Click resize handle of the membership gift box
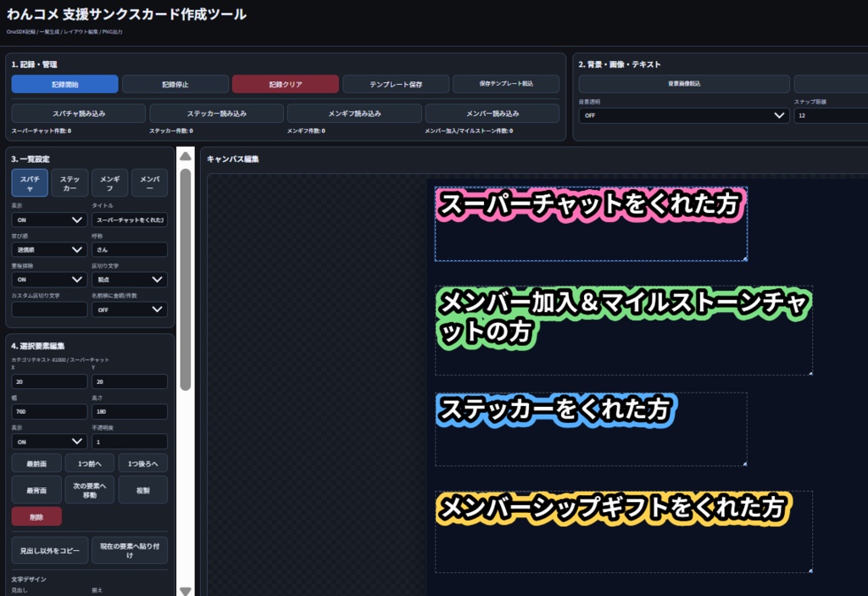This screenshot has height=596, width=868. point(810,571)
